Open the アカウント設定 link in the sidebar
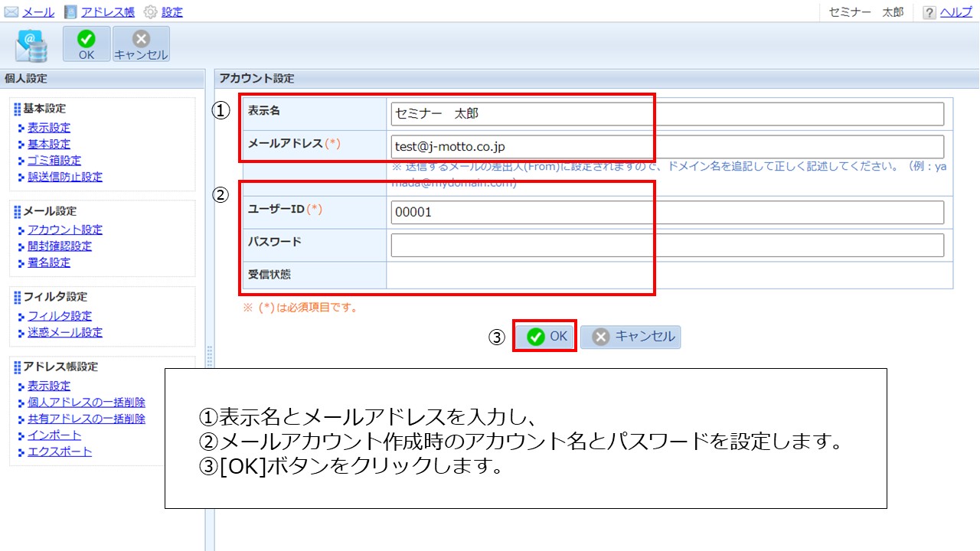Viewport: 980px width, 551px height. (x=65, y=229)
